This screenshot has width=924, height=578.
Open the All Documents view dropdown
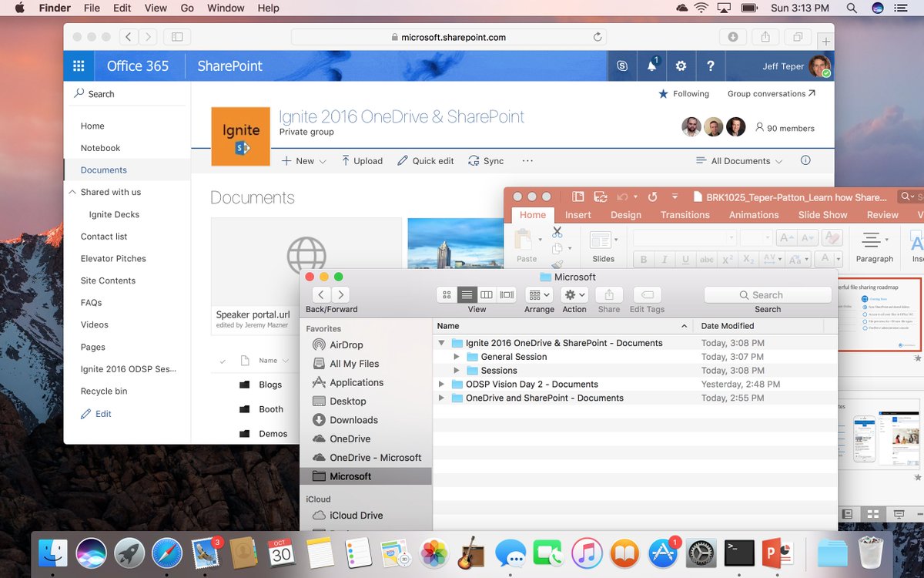pyautogui.click(x=739, y=161)
